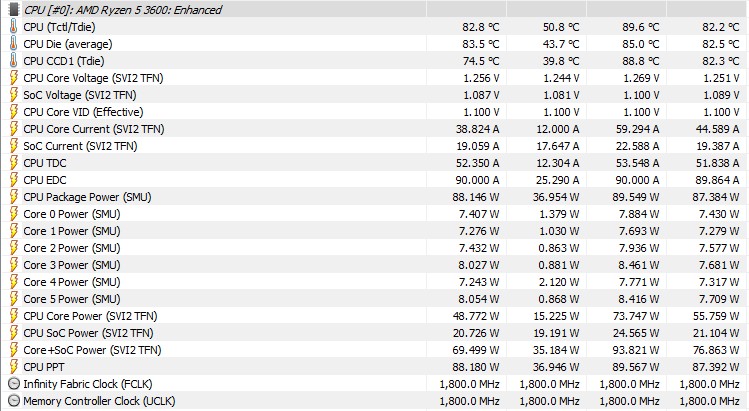
Task: Click the thermometer icon next to CPU CCD1 (Tdie)
Action: [12, 61]
